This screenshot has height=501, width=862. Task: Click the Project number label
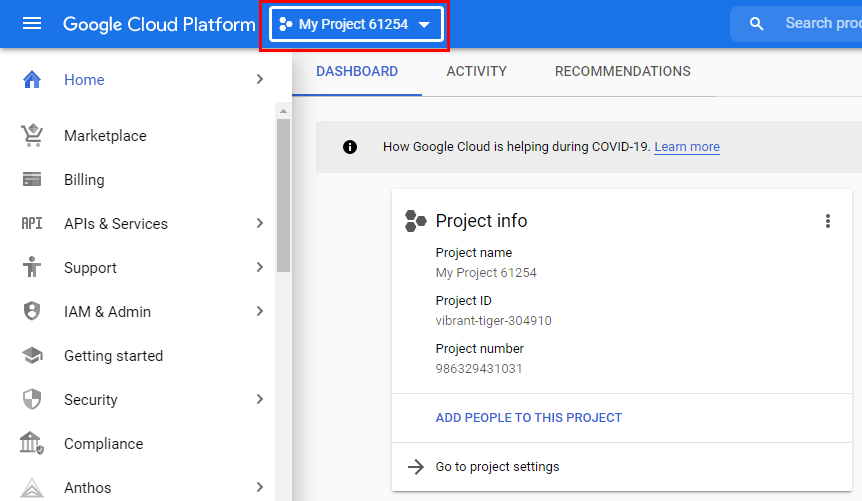479,349
